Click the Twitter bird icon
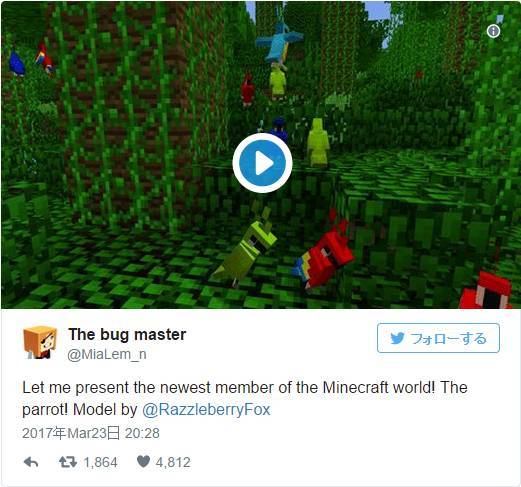This screenshot has width=521, height=487. pos(397,338)
